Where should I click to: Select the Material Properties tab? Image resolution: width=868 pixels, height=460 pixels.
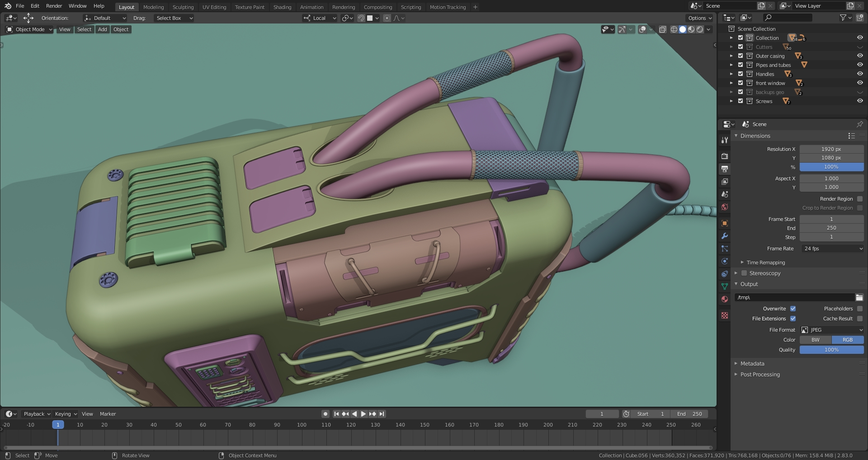click(x=724, y=299)
